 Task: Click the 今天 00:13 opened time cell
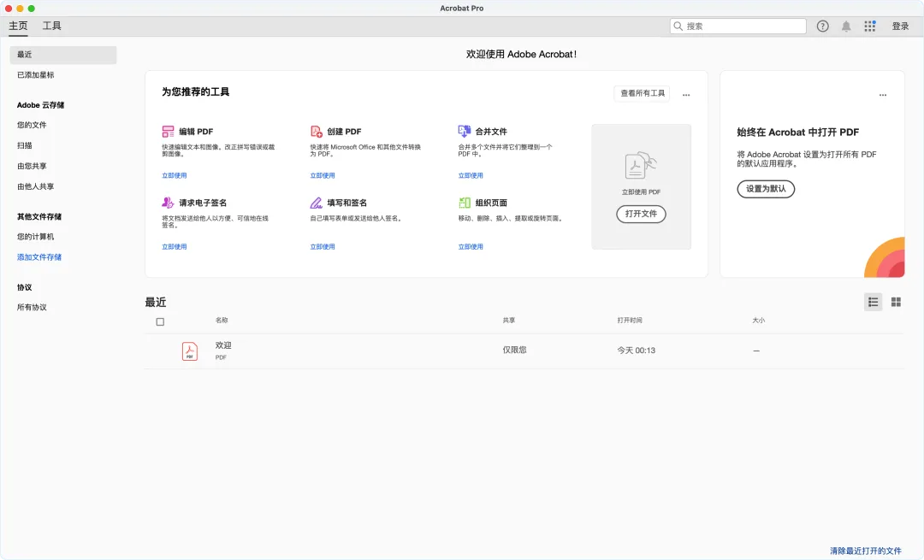(637, 351)
